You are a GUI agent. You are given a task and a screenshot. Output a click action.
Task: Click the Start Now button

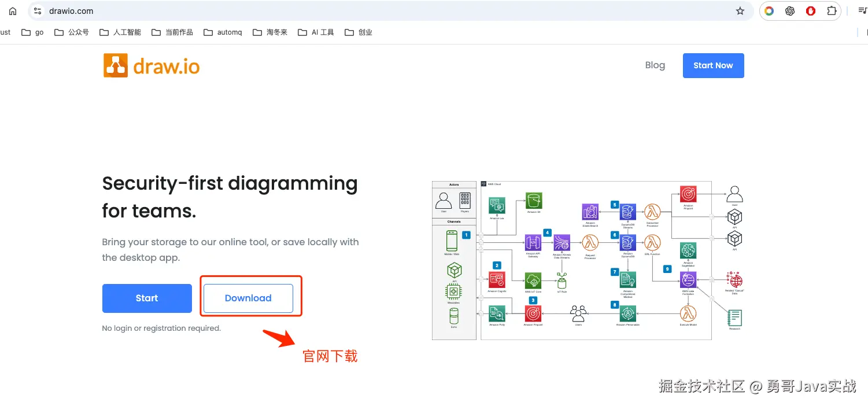point(713,65)
